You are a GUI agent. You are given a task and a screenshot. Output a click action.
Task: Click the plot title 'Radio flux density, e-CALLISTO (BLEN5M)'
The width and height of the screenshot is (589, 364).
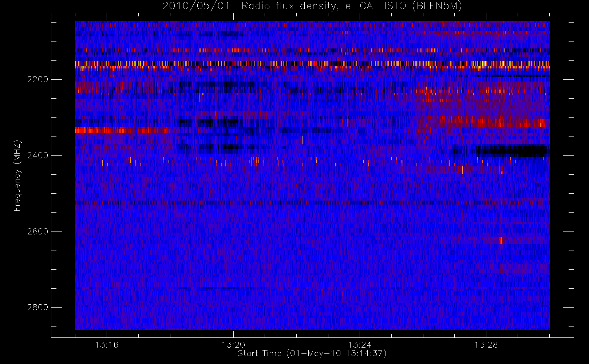[352, 6]
